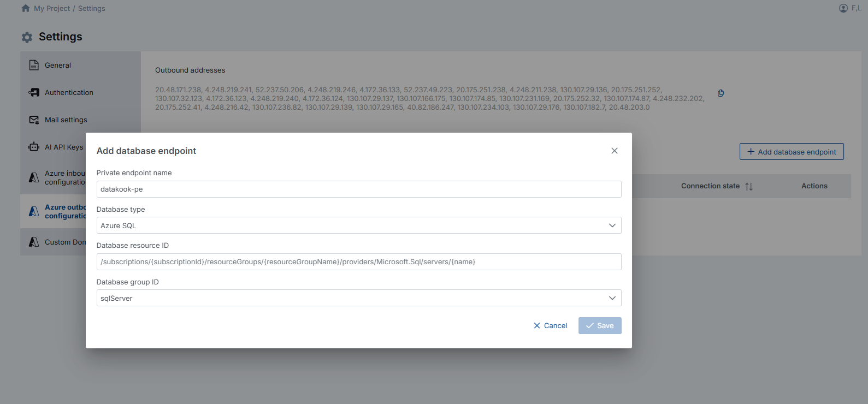Click the Outbound addresses heading
The height and width of the screenshot is (404, 868).
click(x=190, y=70)
